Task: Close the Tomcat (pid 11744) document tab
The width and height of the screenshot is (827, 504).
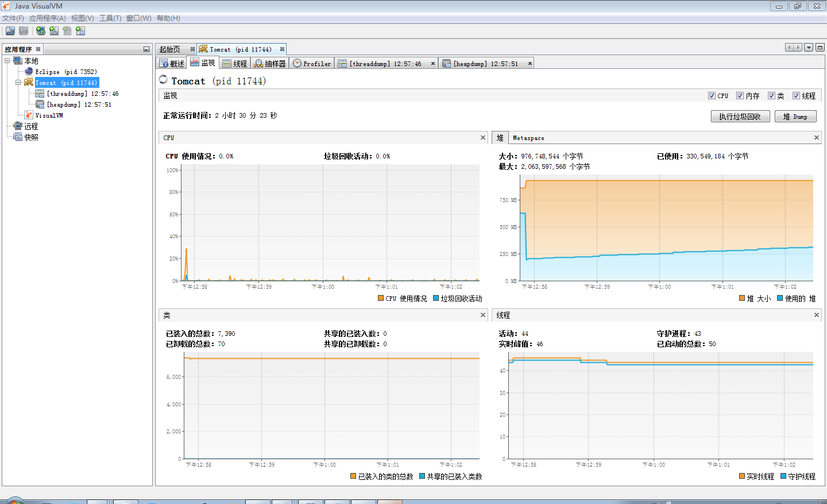Action: click(x=282, y=49)
